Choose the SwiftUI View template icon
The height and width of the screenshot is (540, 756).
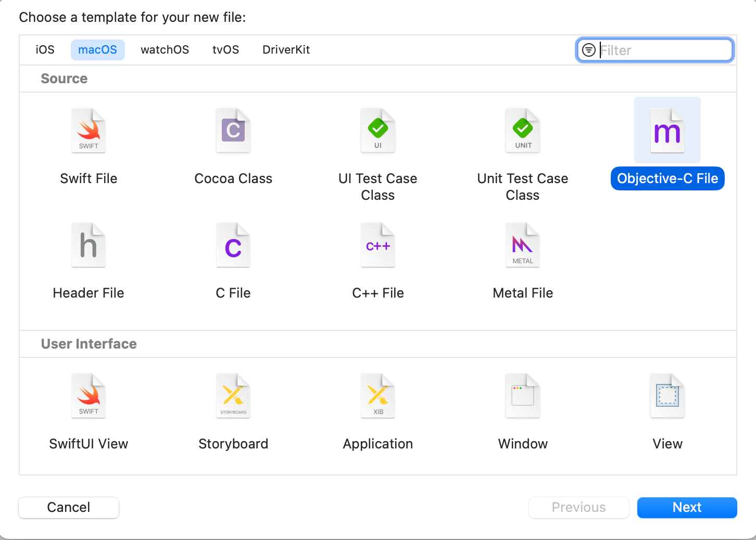[x=89, y=396]
